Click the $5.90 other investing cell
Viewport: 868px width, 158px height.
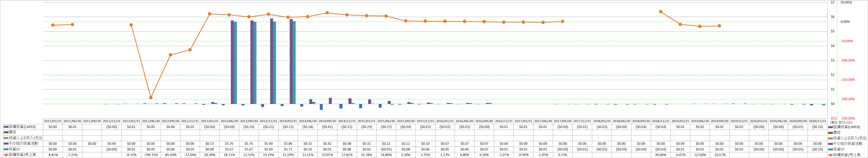click(268, 144)
